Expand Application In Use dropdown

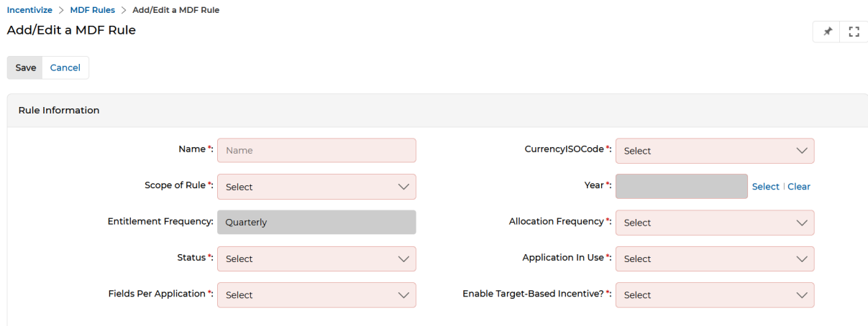pyautogui.click(x=715, y=259)
